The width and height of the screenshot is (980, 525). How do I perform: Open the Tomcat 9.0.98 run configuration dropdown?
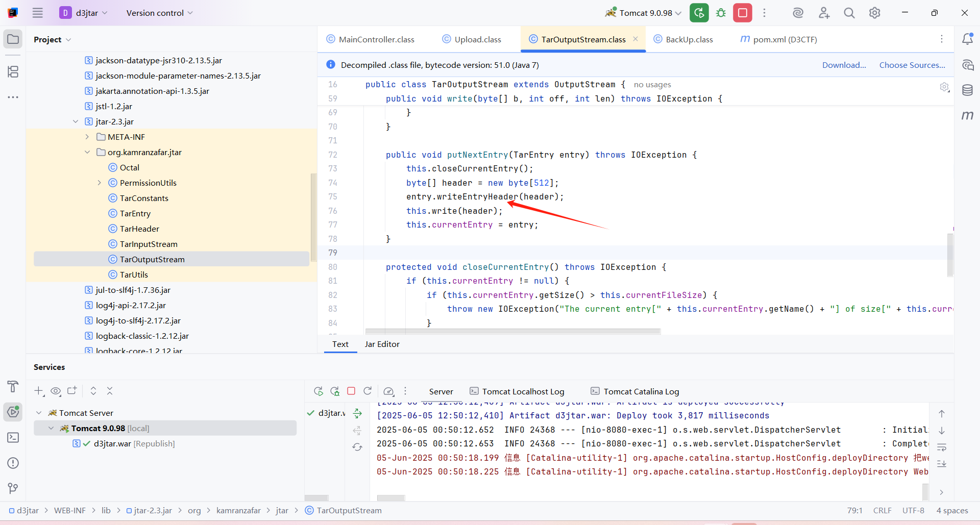pos(643,13)
